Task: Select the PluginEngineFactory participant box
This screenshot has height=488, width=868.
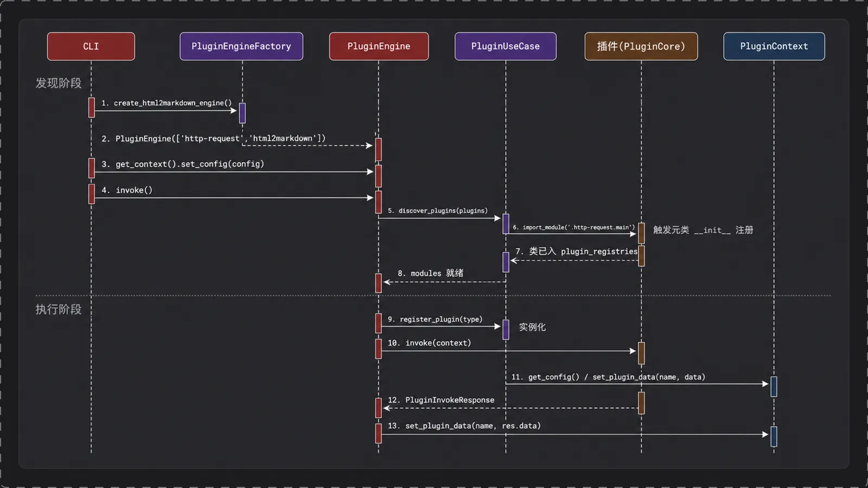Action: (241, 46)
